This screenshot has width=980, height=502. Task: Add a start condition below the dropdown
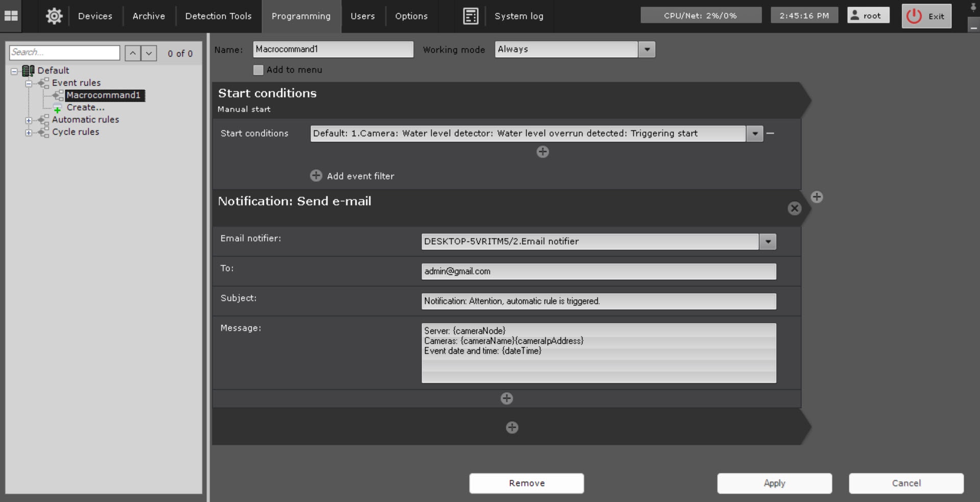(x=543, y=152)
